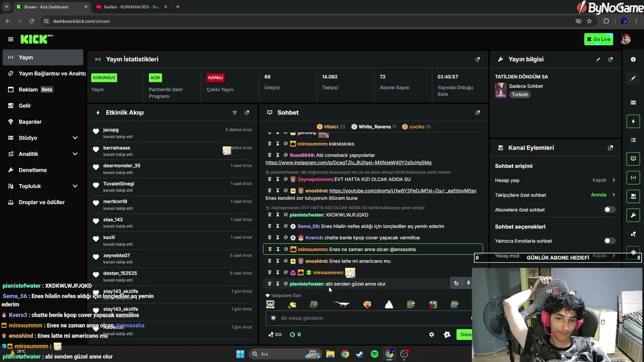Open the profile avatar menu next to Go Live
This screenshot has height=362, width=644.
point(625,39)
